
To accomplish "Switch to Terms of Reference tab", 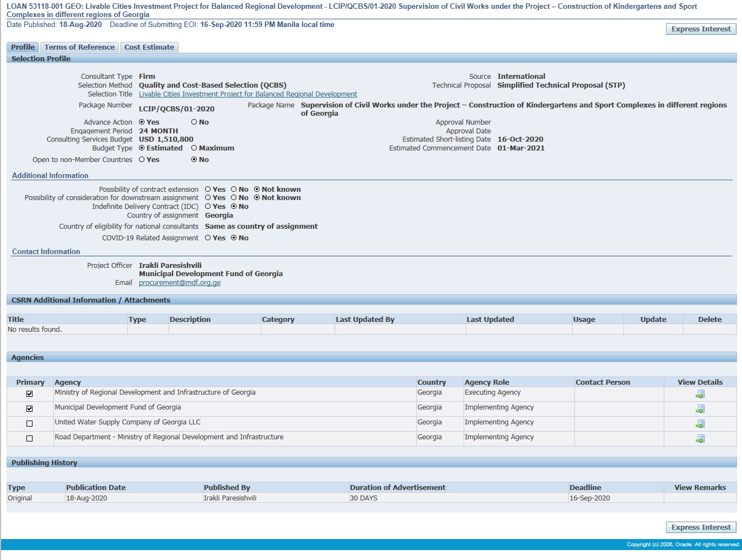I will pyautogui.click(x=79, y=47).
